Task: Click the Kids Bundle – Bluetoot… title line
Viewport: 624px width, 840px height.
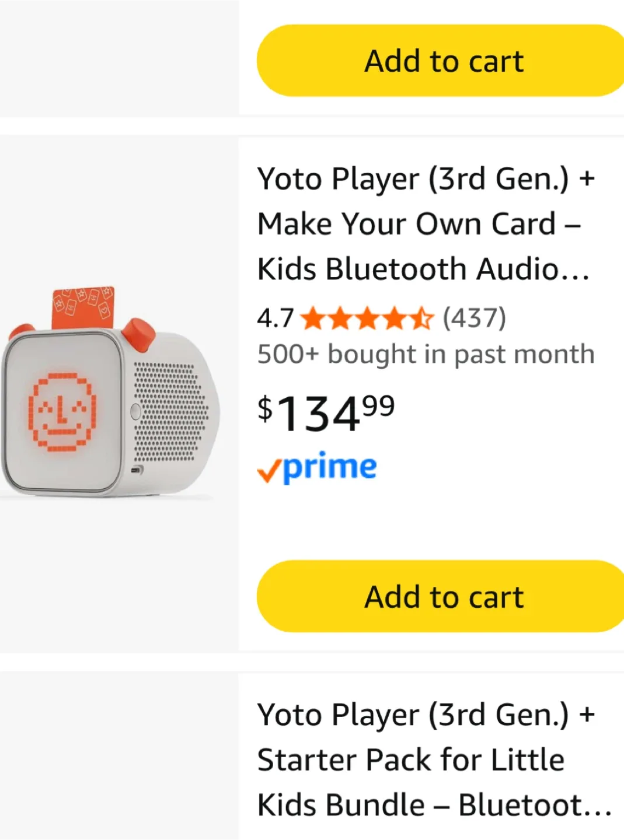Action: (434, 805)
